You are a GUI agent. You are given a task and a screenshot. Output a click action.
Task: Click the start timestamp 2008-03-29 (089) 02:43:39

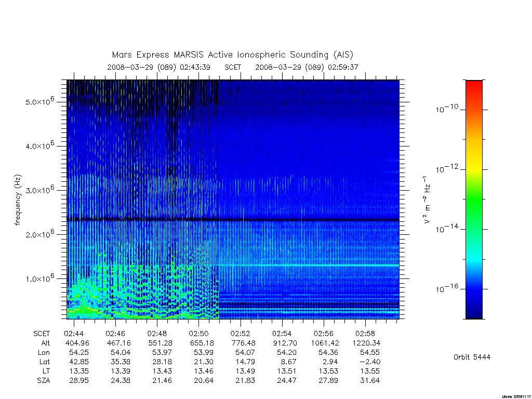point(158,67)
